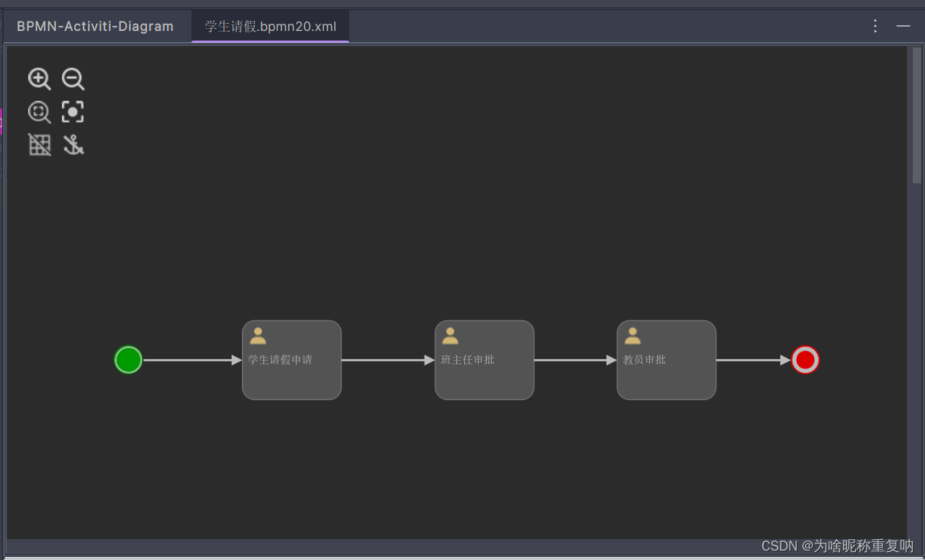Select the sequence flow from 学生请假申请 to 班主任审批
Viewport: 925px width, 560px height.
(x=388, y=360)
